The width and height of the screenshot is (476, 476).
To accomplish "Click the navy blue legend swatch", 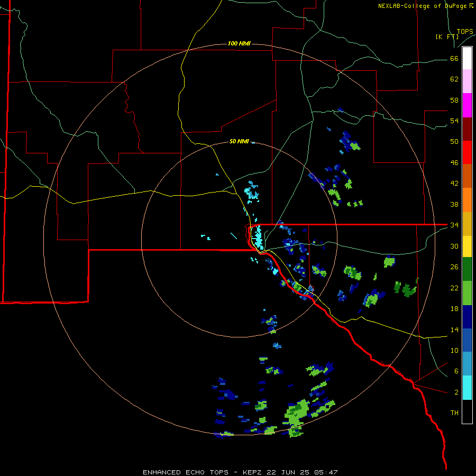I will pyautogui.click(x=467, y=317).
